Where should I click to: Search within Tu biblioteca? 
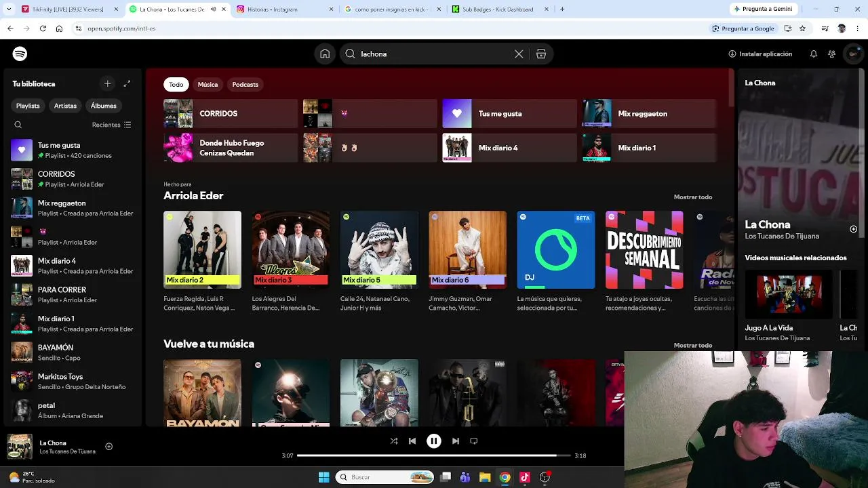click(18, 125)
